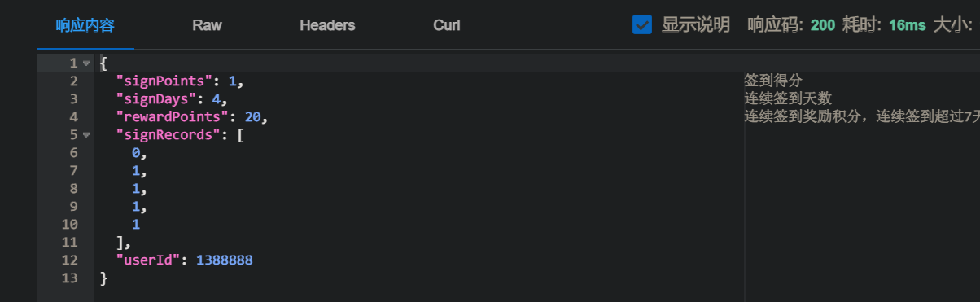Viewport: 980px width, 302px height.
Task: Click line number 7 in the gutter
Action: [x=74, y=170]
